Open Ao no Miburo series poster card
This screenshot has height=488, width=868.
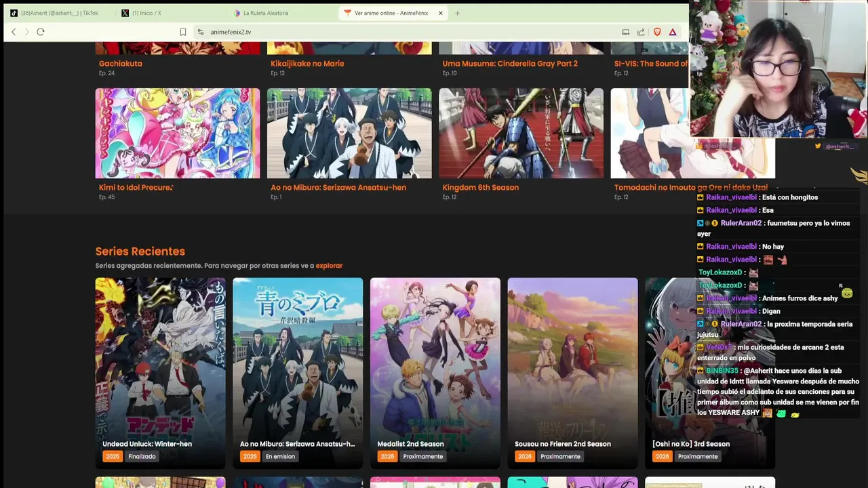[298, 373]
